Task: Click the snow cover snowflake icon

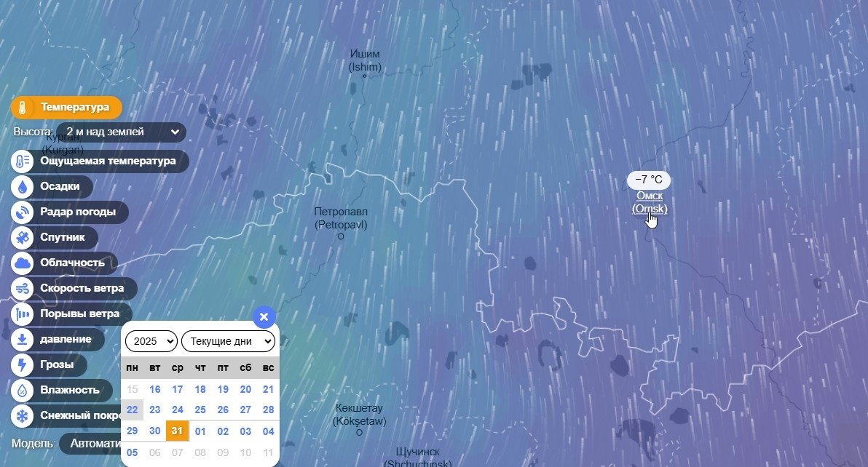Action: pos(23,417)
